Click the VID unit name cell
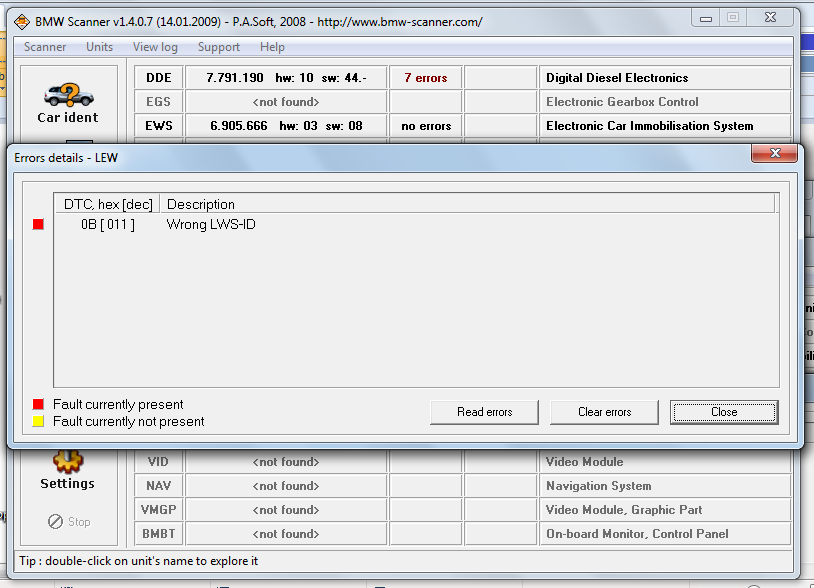 159,462
